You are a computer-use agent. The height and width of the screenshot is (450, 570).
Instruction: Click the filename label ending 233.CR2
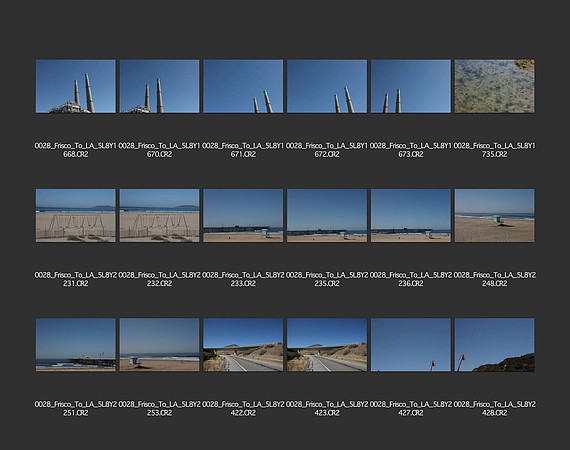click(x=243, y=279)
